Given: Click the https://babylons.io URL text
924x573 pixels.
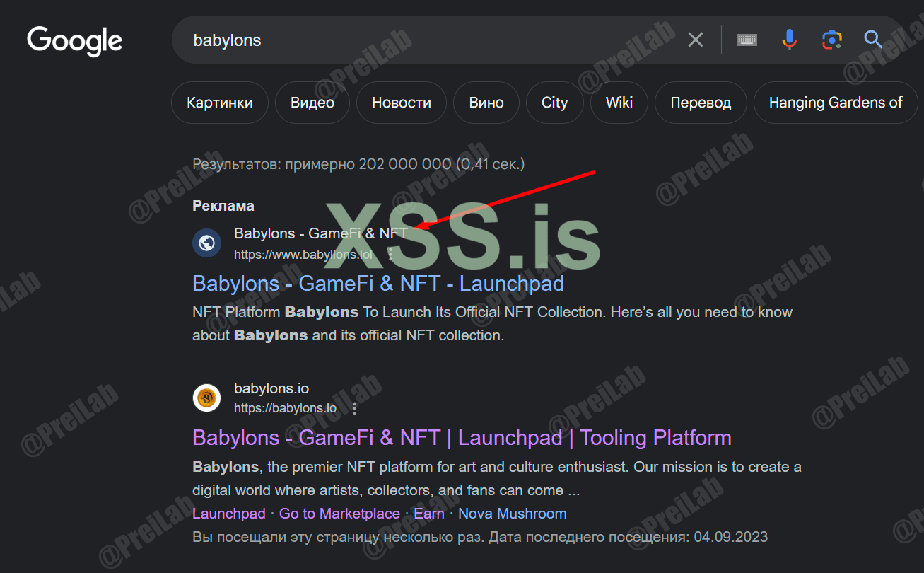Looking at the screenshot, I should click(x=286, y=408).
